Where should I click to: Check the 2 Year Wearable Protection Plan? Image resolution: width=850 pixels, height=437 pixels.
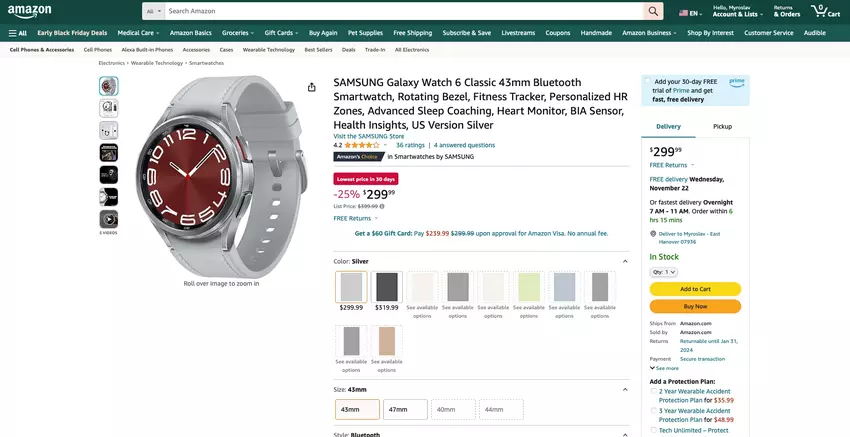[654, 391]
